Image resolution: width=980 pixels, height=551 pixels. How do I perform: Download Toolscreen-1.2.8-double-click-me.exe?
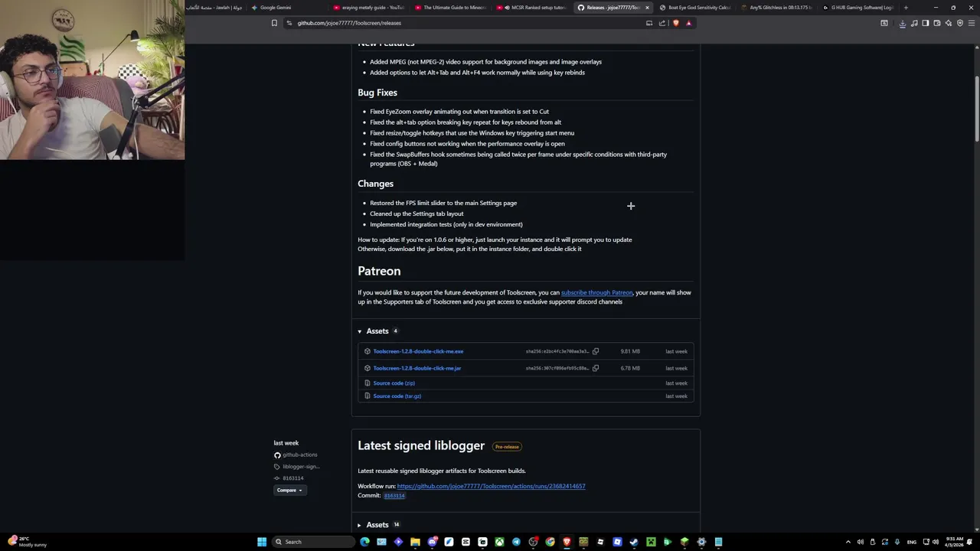tap(418, 351)
